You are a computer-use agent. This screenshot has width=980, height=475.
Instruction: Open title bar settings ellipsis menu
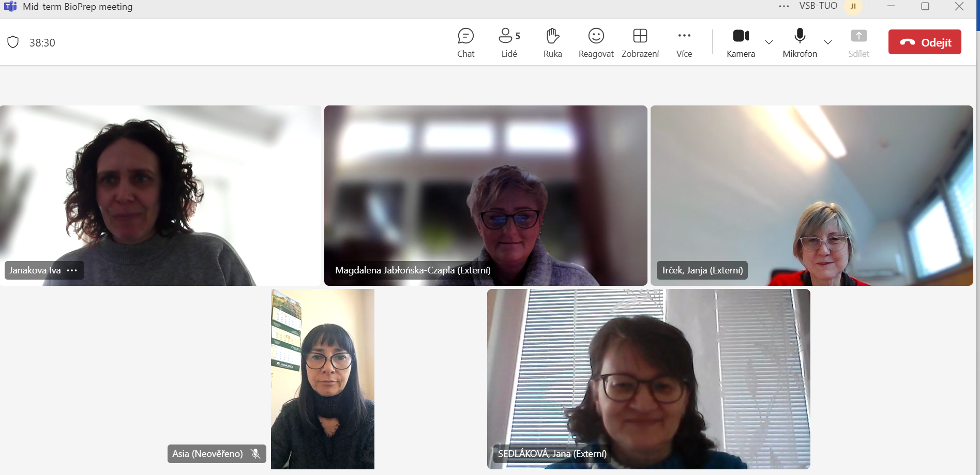coord(783,7)
